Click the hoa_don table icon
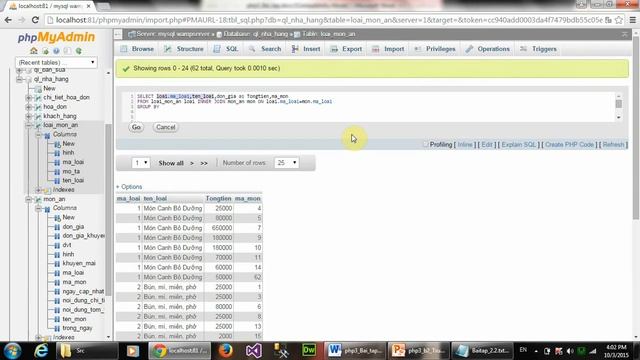This screenshot has height=360, width=640. pos(38,107)
